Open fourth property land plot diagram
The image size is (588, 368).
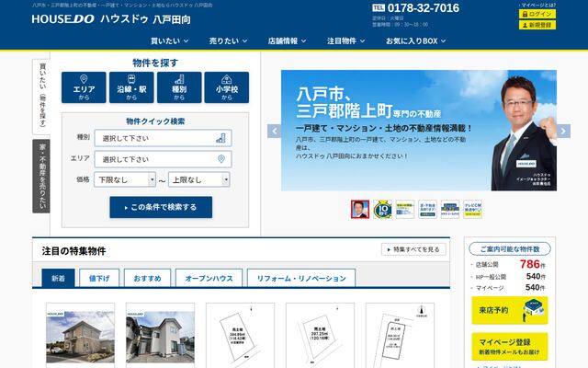tap(320, 336)
